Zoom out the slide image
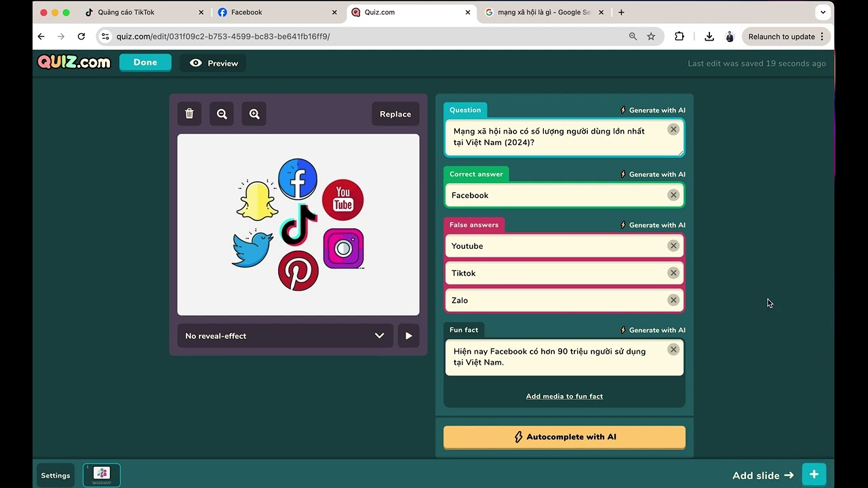868x488 pixels. tap(222, 114)
